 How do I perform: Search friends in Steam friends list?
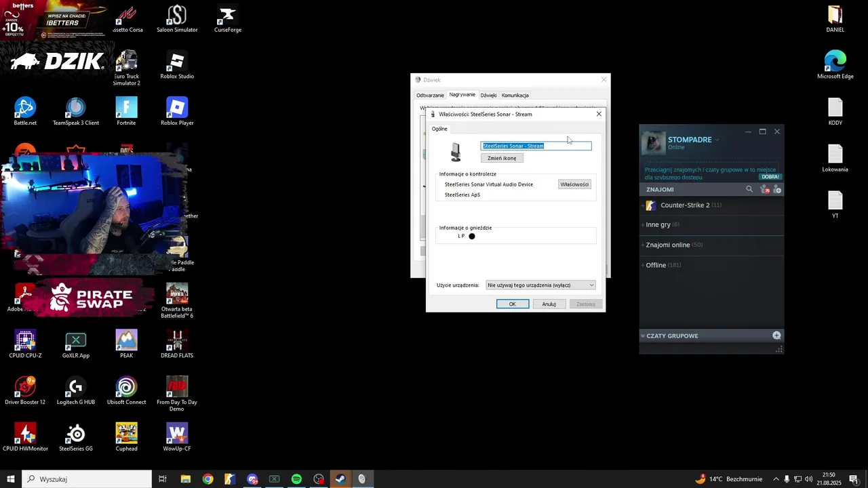point(749,190)
